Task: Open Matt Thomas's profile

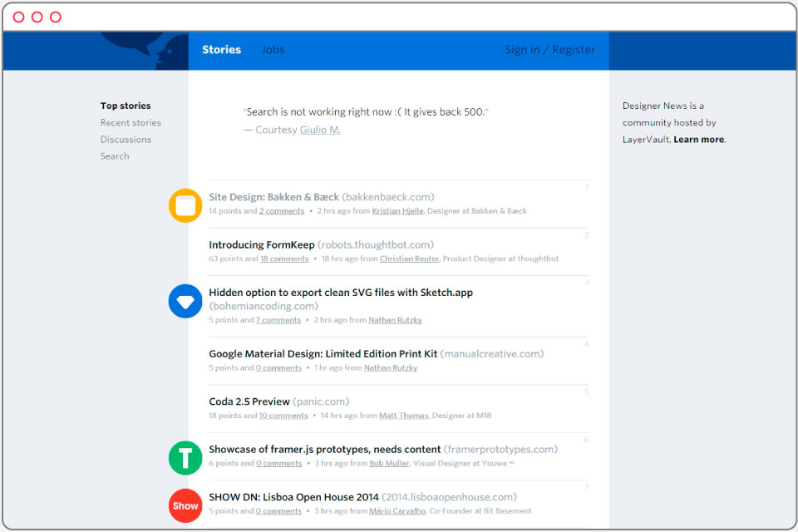Action: click(404, 416)
